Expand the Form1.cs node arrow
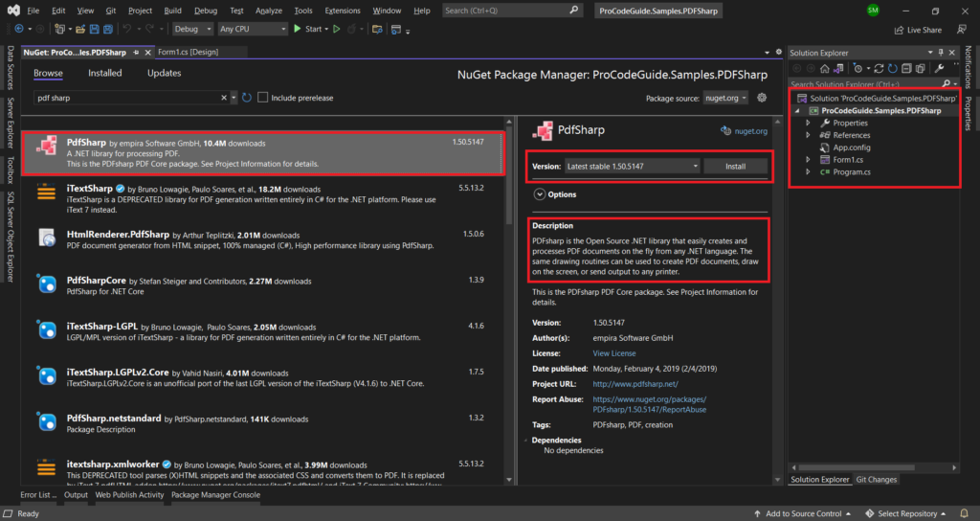Image resolution: width=980 pixels, height=521 pixels. [x=808, y=160]
